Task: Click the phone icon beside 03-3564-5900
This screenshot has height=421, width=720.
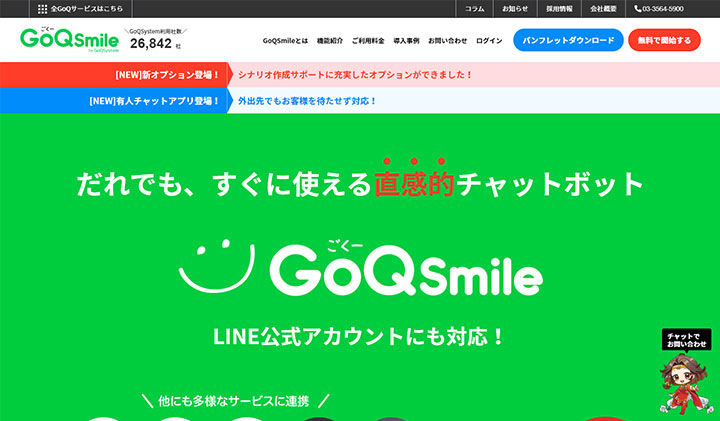Action: coord(638,9)
